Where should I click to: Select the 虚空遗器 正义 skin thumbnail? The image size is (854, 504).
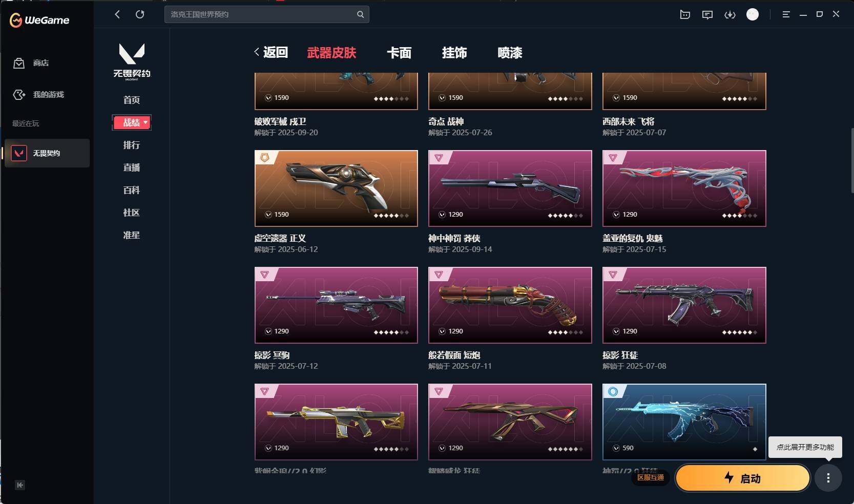[x=336, y=188]
